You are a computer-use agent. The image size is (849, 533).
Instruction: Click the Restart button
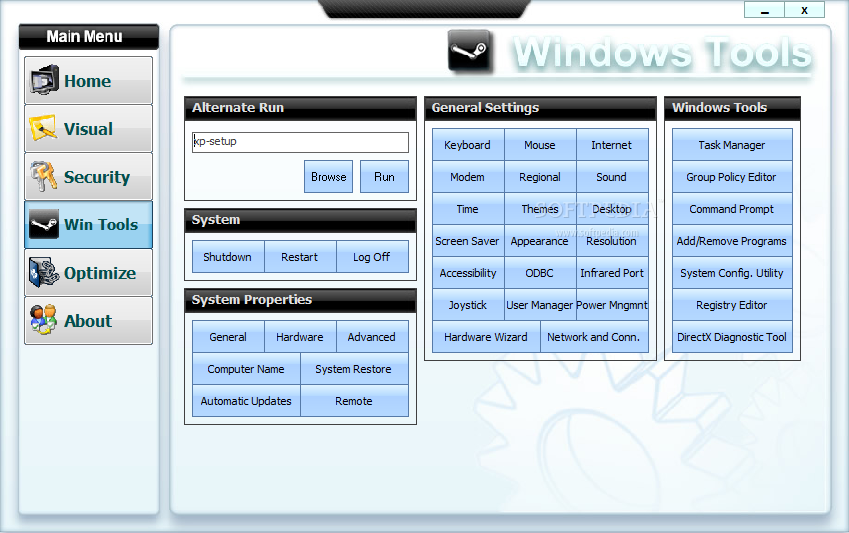300,257
